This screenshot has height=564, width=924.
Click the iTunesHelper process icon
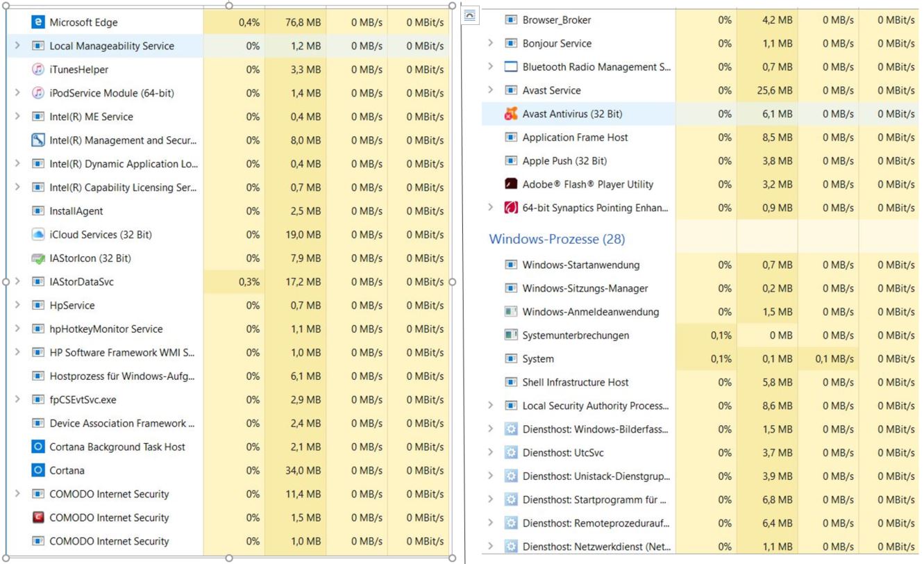[x=38, y=69]
